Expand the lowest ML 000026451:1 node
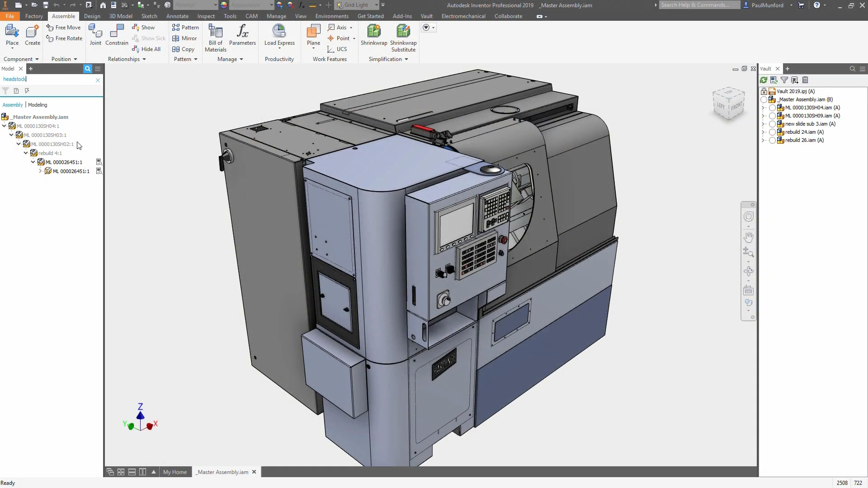 point(40,171)
